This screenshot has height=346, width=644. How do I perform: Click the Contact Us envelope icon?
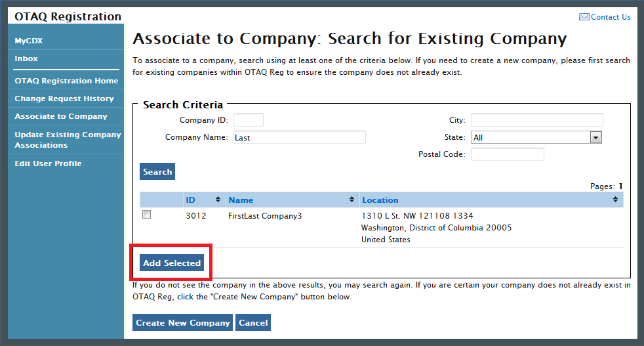click(584, 17)
